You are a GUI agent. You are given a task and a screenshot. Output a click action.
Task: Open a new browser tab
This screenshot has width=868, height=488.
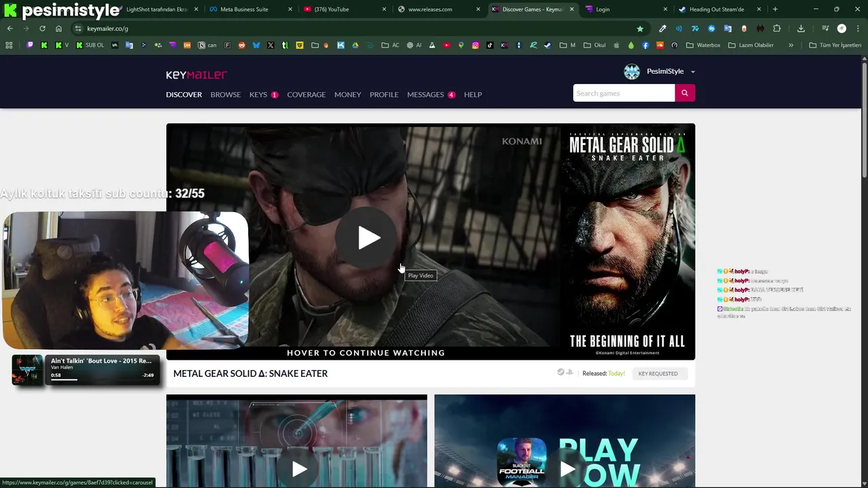[775, 9]
